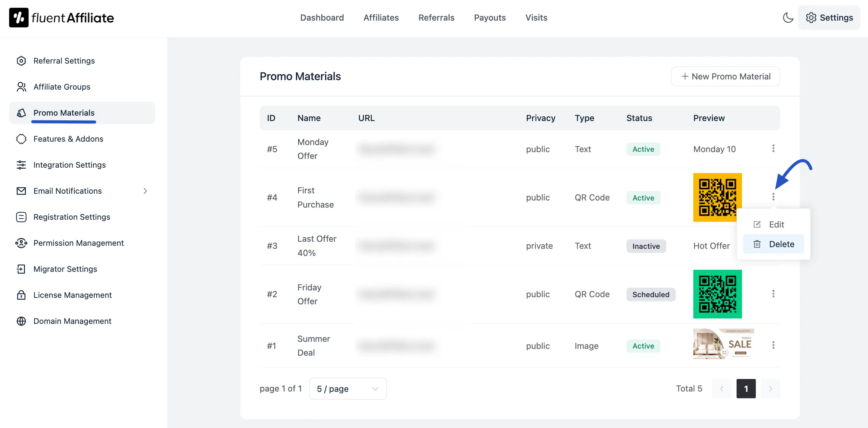868x428 pixels.
Task: Expand Email Notifications submenu chevron
Action: (145, 191)
